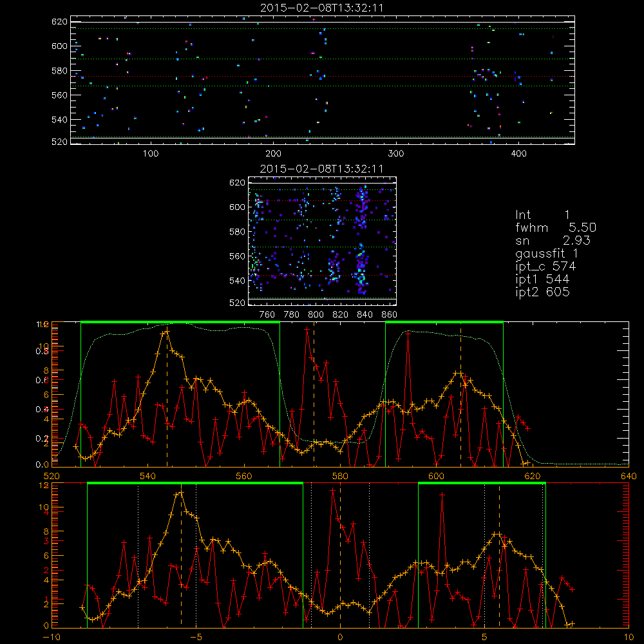Click x-axis label 400 of top plot
The height and width of the screenshot is (644, 644).
(518, 154)
